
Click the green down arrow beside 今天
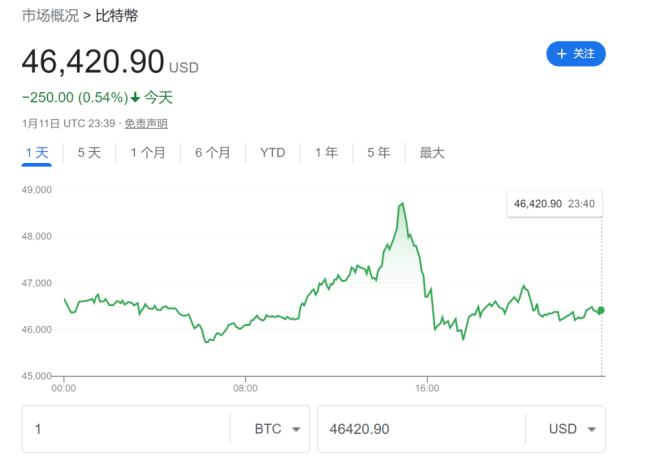click(x=135, y=98)
